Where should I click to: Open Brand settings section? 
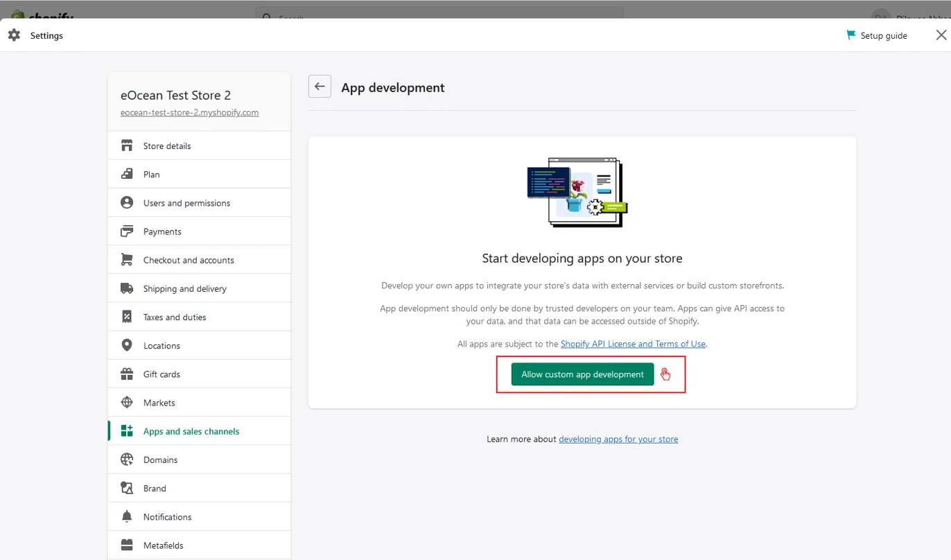click(x=155, y=488)
